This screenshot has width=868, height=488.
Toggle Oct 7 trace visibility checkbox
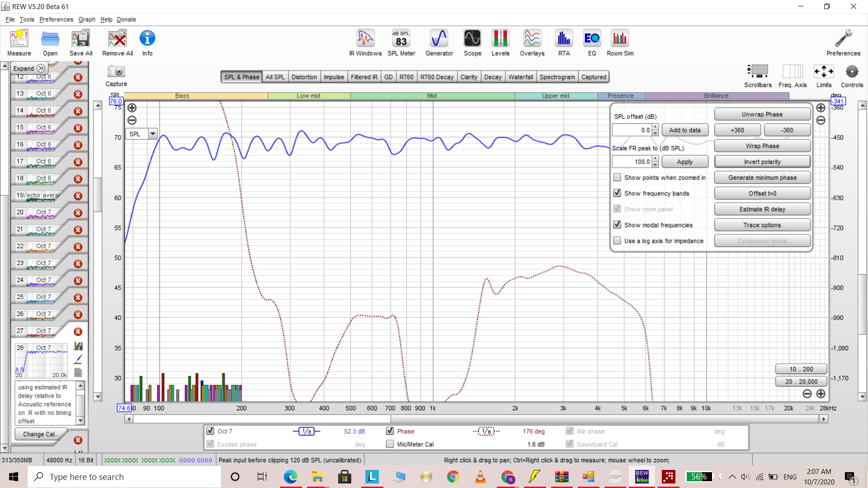click(210, 431)
